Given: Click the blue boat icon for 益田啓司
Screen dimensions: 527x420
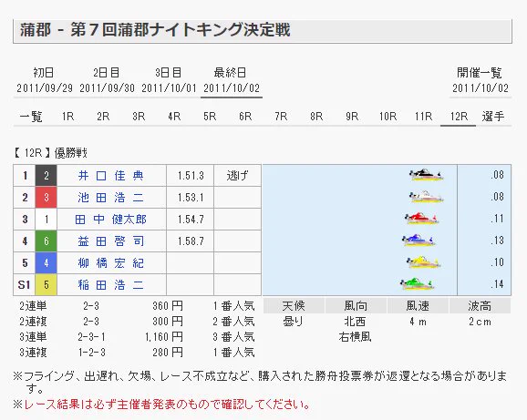Looking at the screenshot, I should coord(418,241).
